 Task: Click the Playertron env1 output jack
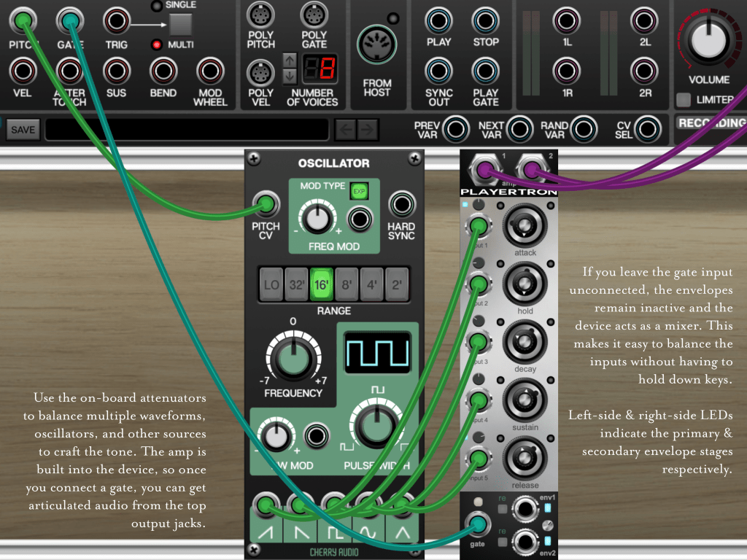[x=525, y=510]
